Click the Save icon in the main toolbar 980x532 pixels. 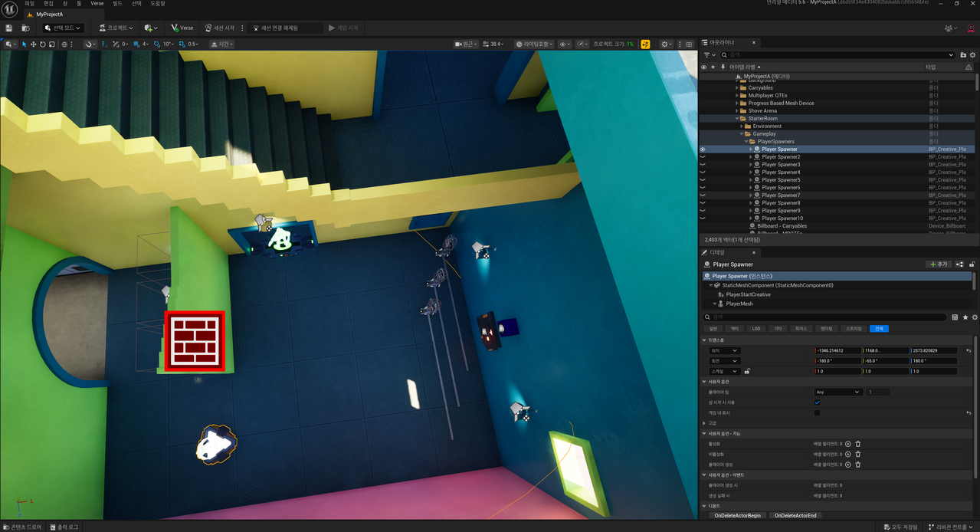tap(8, 28)
